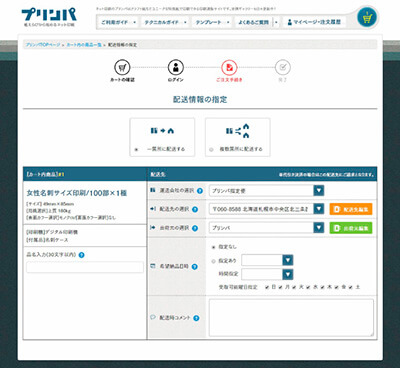
Task: Click the person icon in マイページ button
Action: click(290, 22)
